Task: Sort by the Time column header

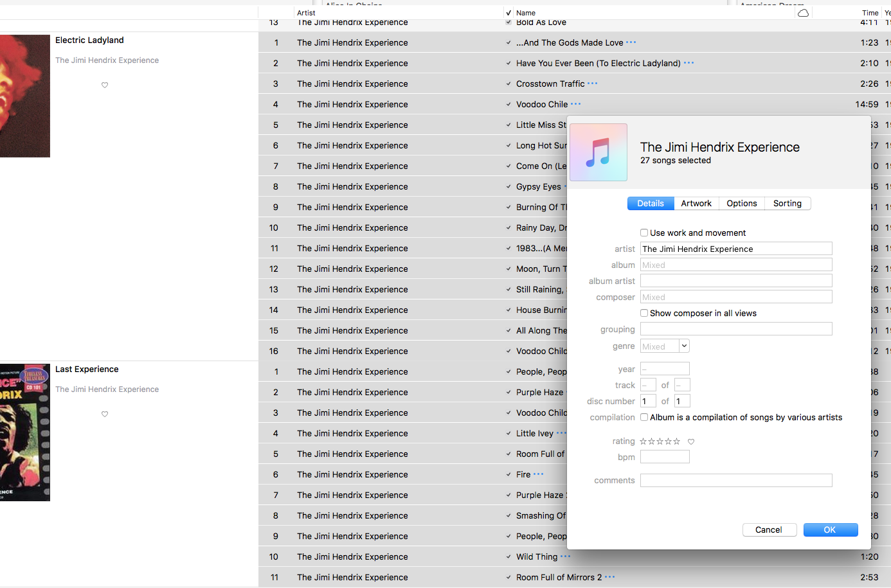Action: (870, 13)
